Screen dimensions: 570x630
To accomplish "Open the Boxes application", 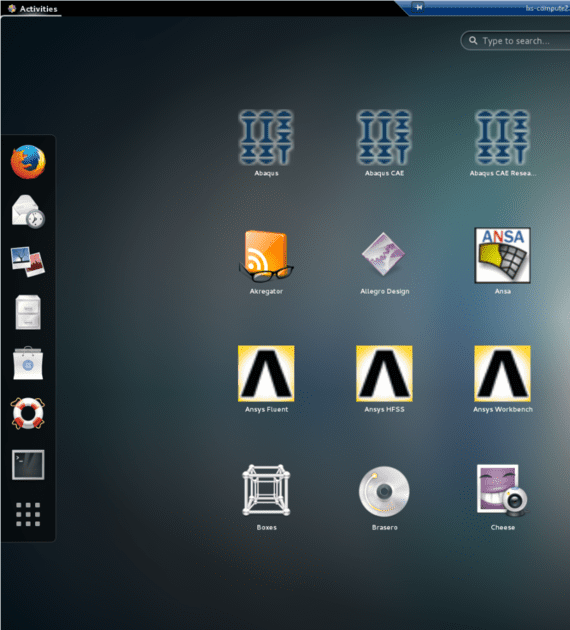I will pyautogui.click(x=266, y=497).
